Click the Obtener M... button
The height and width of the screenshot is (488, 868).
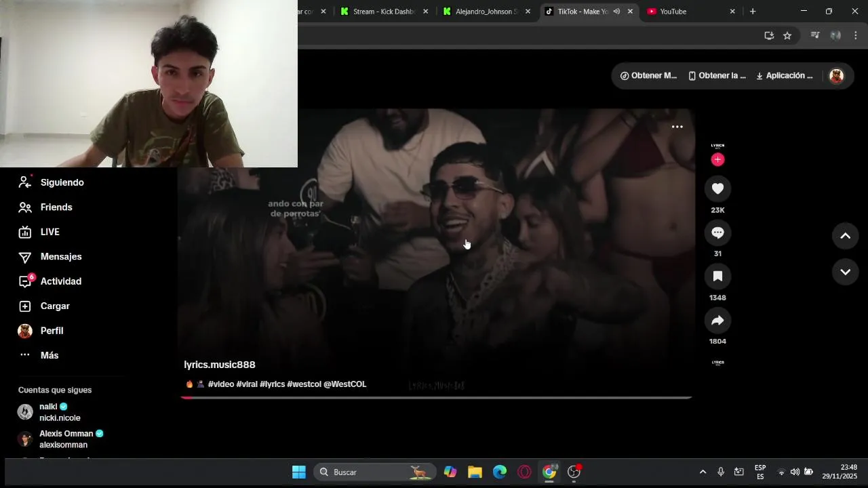click(648, 76)
